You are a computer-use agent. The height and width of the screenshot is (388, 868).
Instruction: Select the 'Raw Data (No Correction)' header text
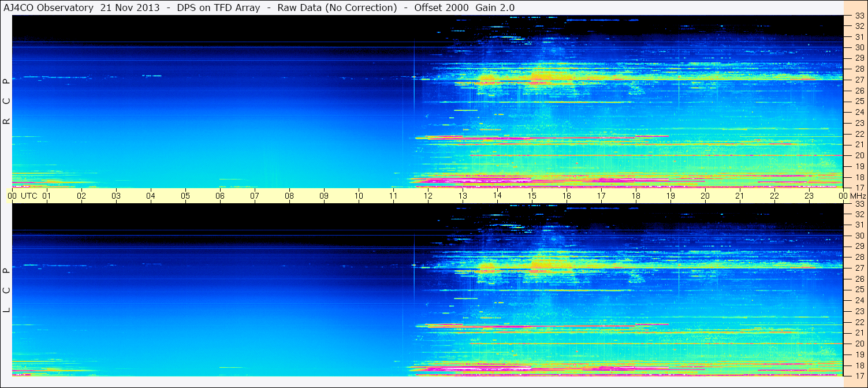(337, 8)
